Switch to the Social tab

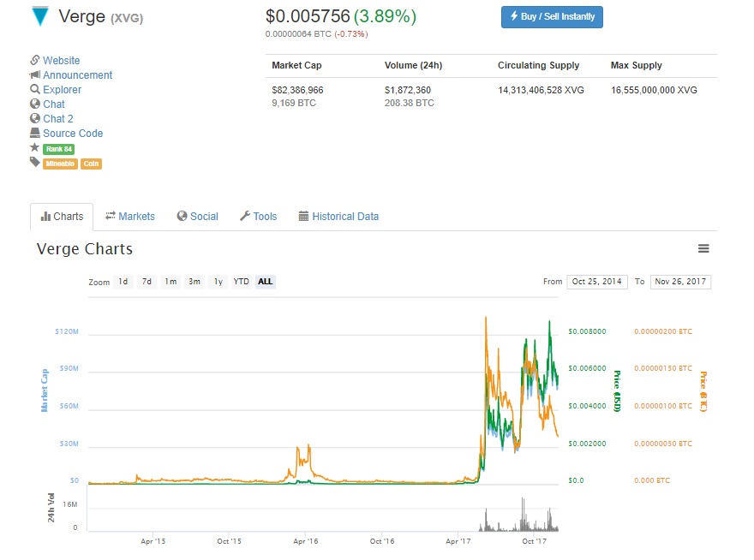(x=198, y=217)
